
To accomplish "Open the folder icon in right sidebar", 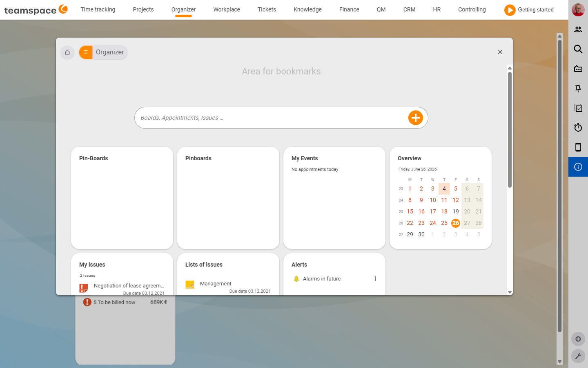I will click(x=578, y=69).
